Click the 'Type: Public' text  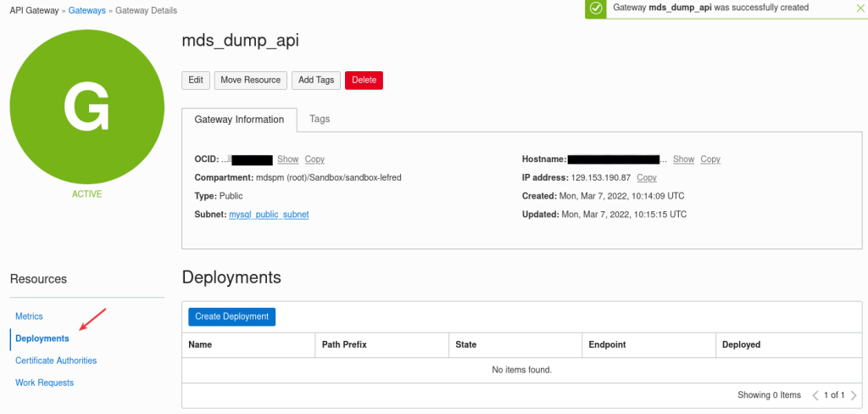coord(219,196)
